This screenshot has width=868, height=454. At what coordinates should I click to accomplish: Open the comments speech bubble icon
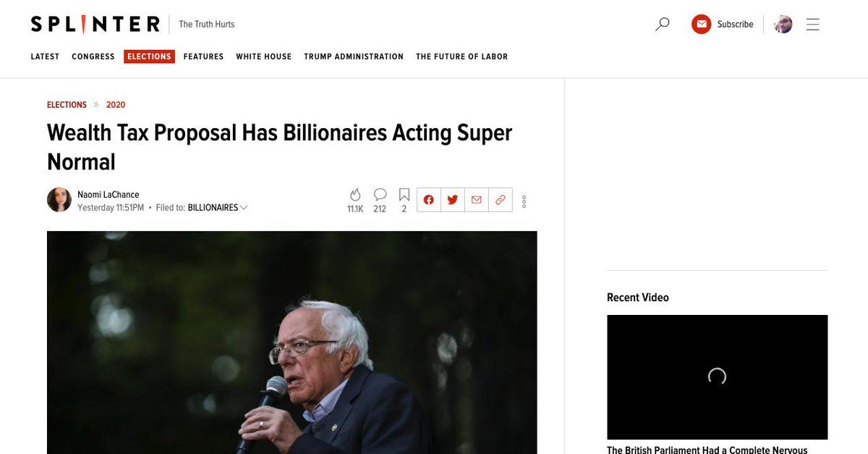pyautogui.click(x=380, y=195)
